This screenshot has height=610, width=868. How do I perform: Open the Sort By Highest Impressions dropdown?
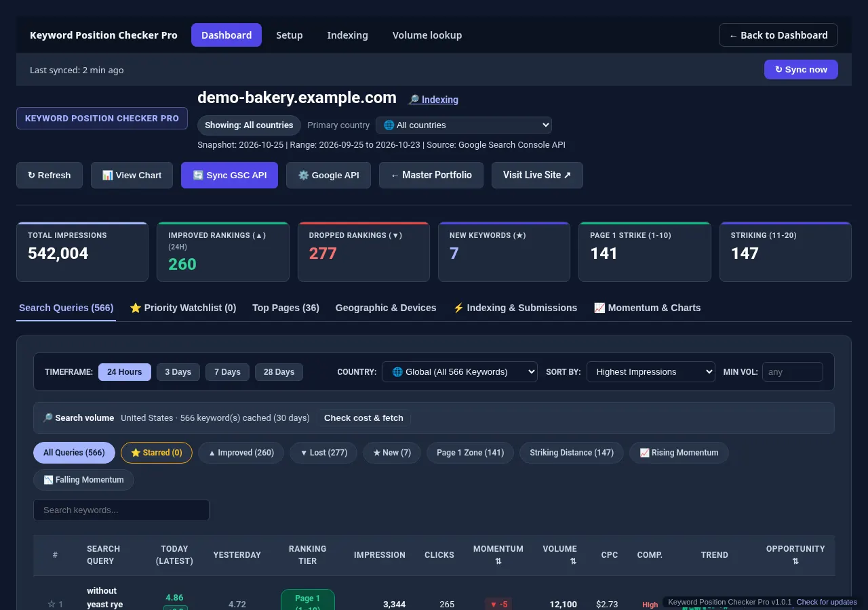[651, 372]
